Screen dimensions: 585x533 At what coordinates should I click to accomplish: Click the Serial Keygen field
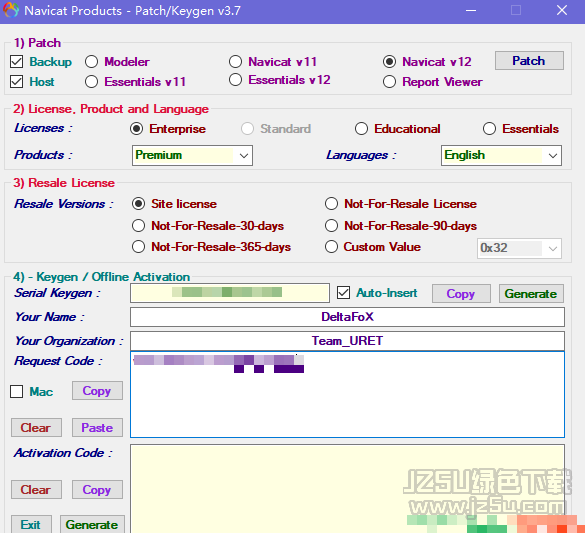click(230, 293)
